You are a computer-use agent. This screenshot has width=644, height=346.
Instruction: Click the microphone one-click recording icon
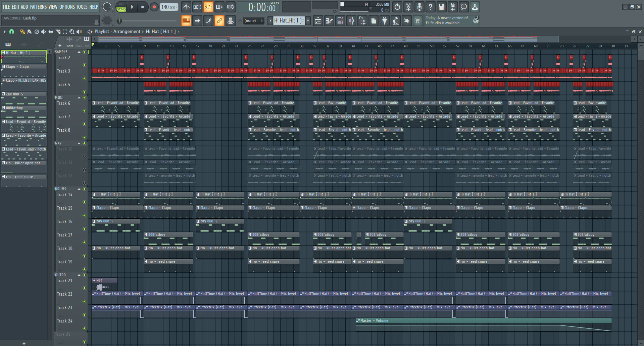(x=419, y=7)
